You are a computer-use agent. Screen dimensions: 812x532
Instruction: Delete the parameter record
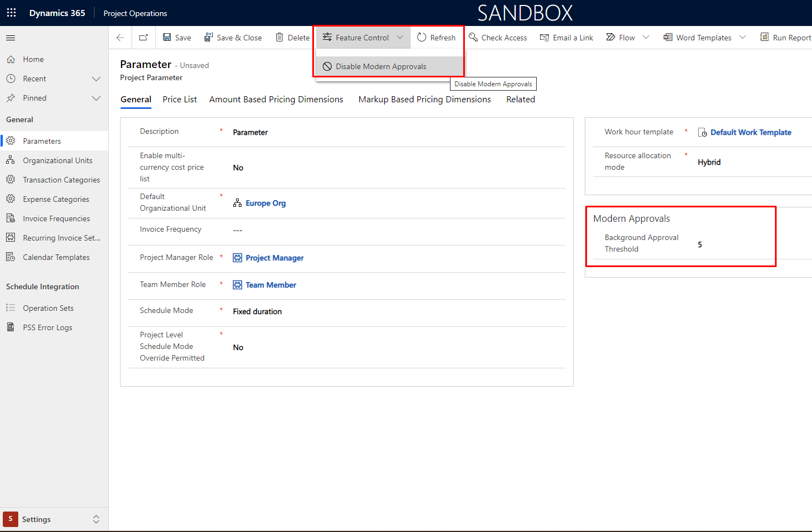click(x=292, y=38)
